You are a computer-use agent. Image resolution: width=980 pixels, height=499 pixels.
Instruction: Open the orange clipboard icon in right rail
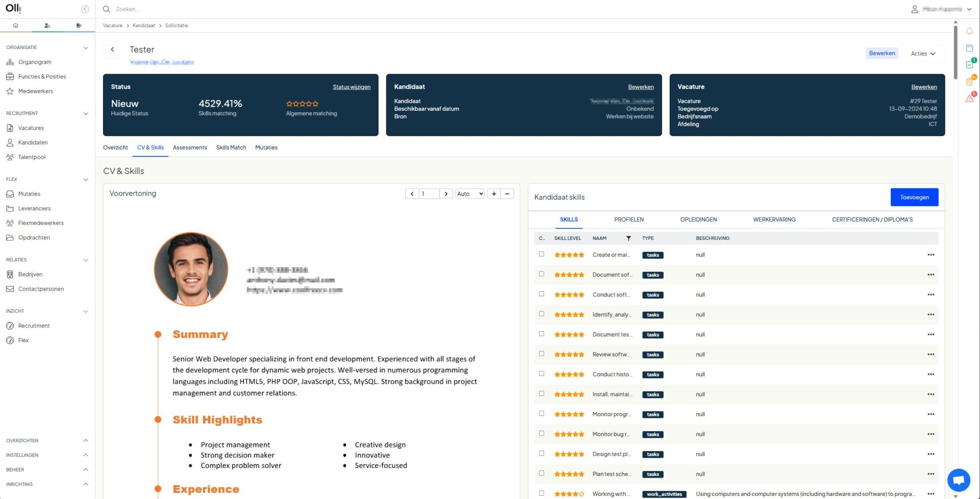pos(970,81)
